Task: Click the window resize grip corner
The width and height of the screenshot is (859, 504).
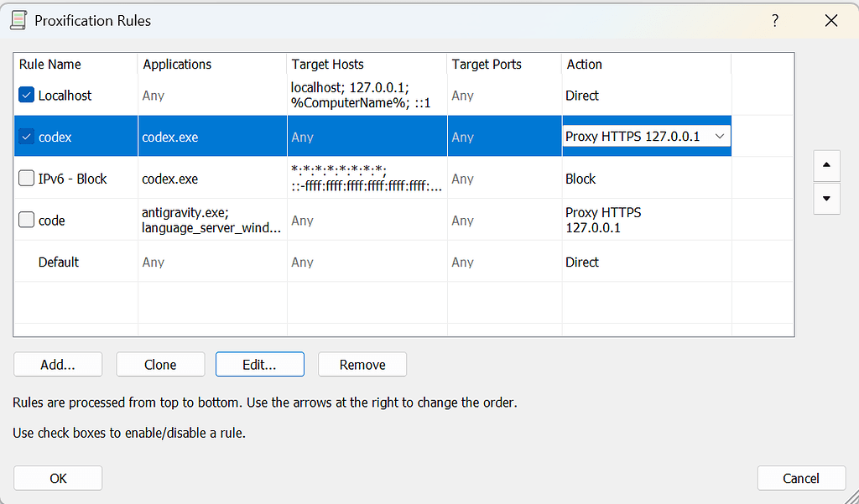Action: pos(852,497)
